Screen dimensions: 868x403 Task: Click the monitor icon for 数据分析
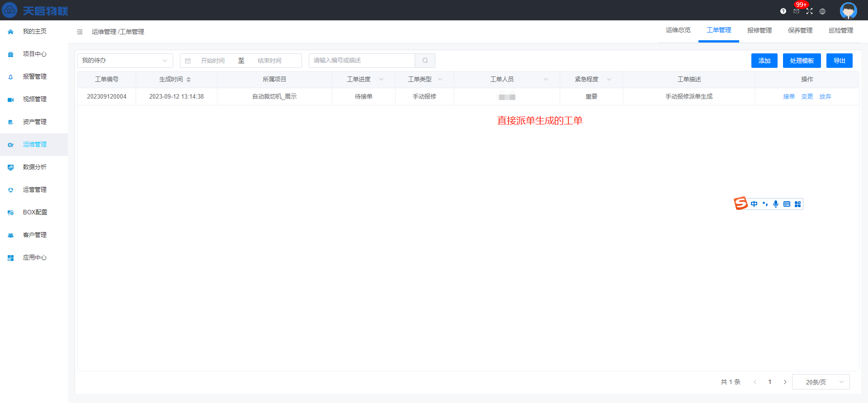coord(10,167)
